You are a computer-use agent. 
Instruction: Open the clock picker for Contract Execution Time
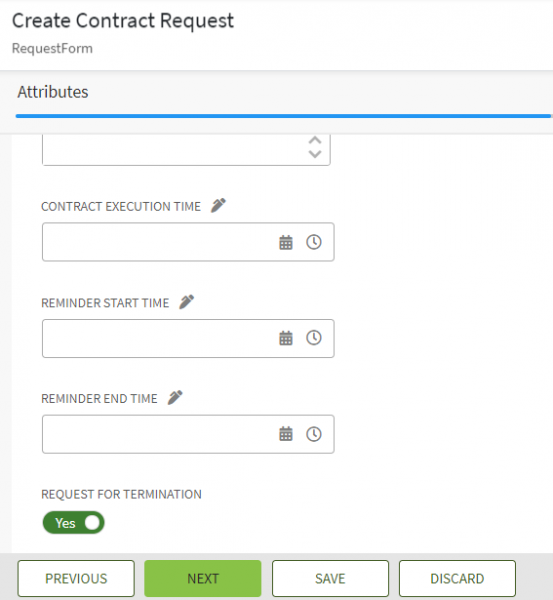(314, 242)
